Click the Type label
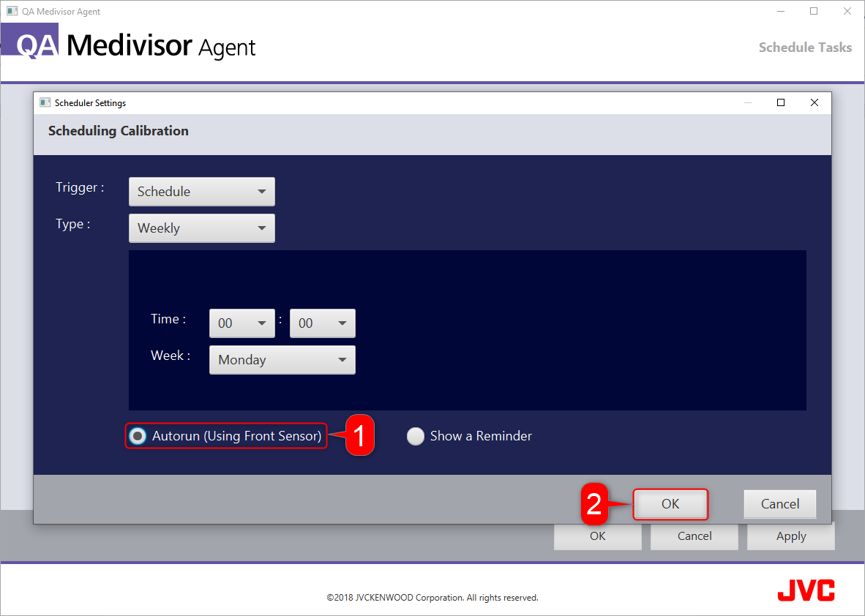This screenshot has width=865, height=616. tap(73, 224)
